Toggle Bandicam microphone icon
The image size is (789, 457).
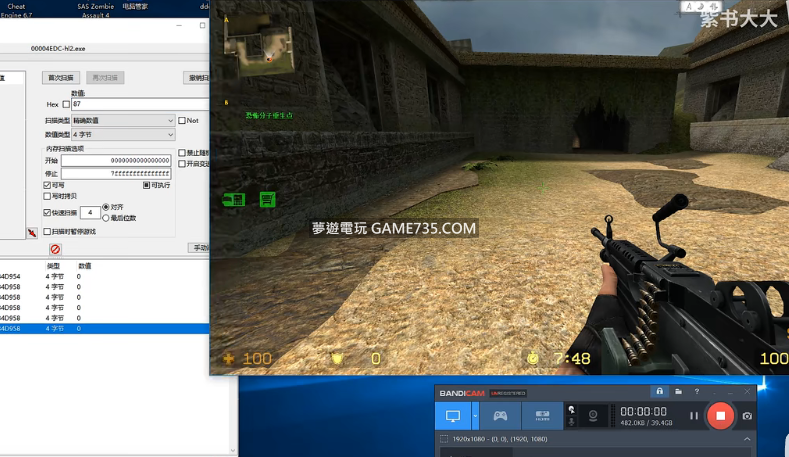coord(571,422)
